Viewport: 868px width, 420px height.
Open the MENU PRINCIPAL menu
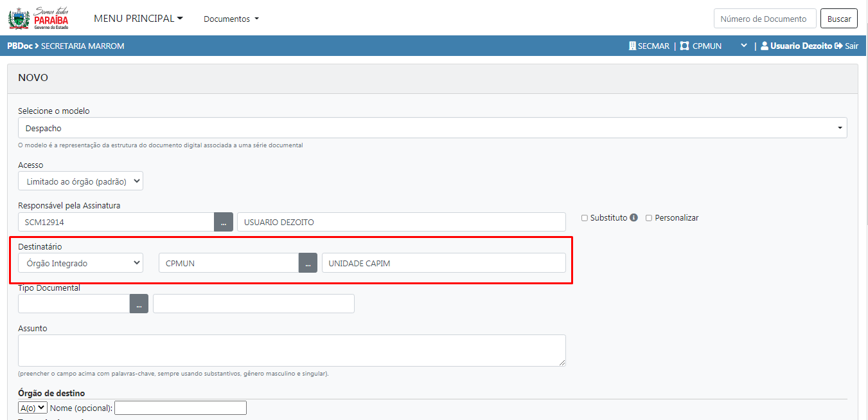[138, 19]
